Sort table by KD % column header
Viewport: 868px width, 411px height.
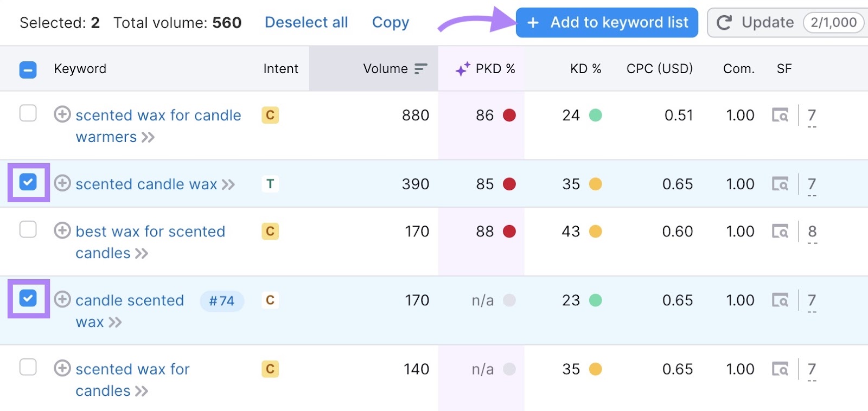click(x=585, y=69)
